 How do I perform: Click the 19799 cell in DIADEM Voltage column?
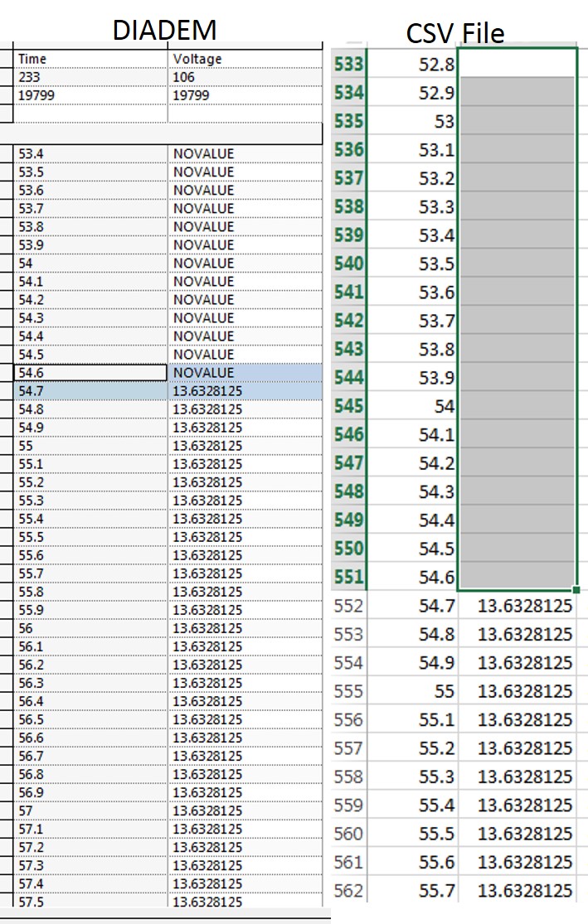click(245, 95)
